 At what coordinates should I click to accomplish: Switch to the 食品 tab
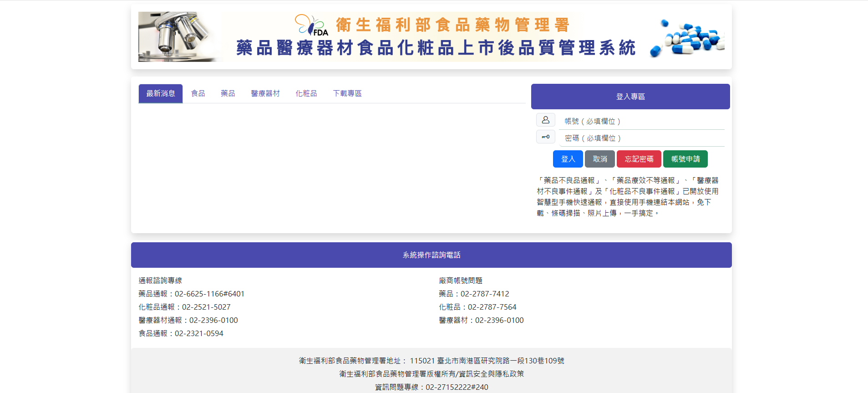198,93
